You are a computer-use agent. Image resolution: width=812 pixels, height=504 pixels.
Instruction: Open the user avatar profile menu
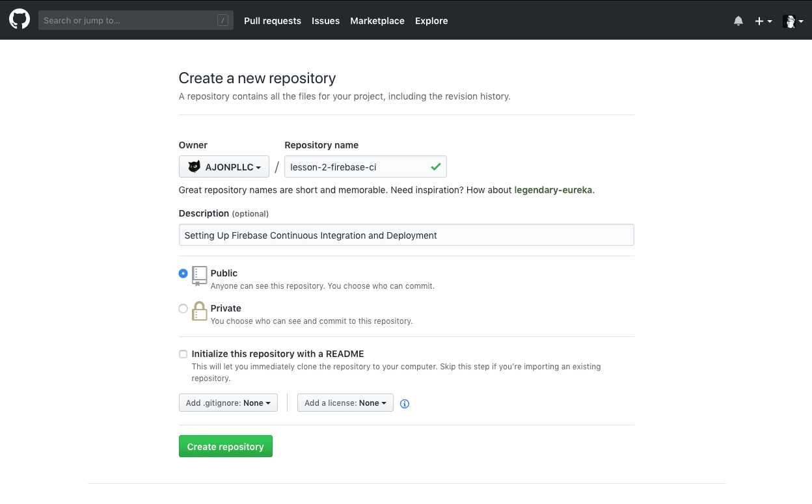[x=793, y=21]
